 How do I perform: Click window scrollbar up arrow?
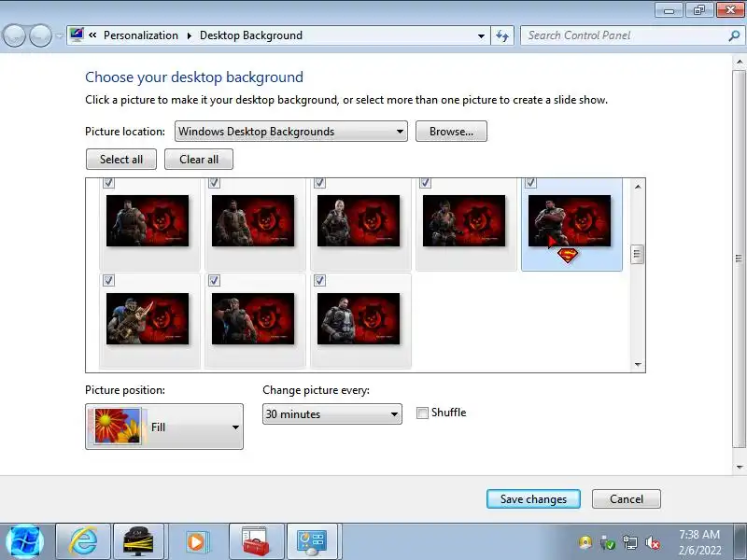pos(740,62)
